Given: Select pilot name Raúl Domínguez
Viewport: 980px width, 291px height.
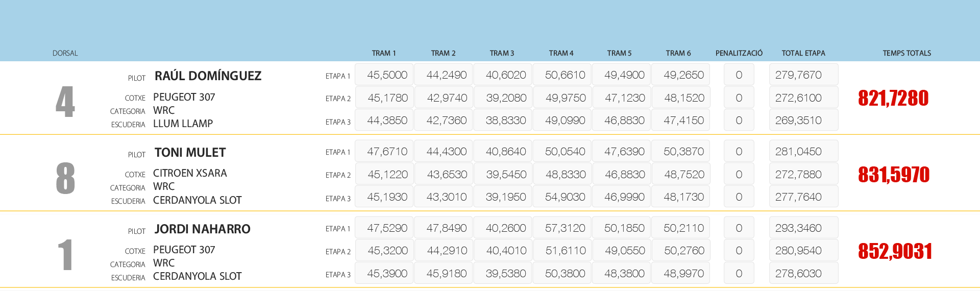Looking at the screenshot, I should coord(208,76).
